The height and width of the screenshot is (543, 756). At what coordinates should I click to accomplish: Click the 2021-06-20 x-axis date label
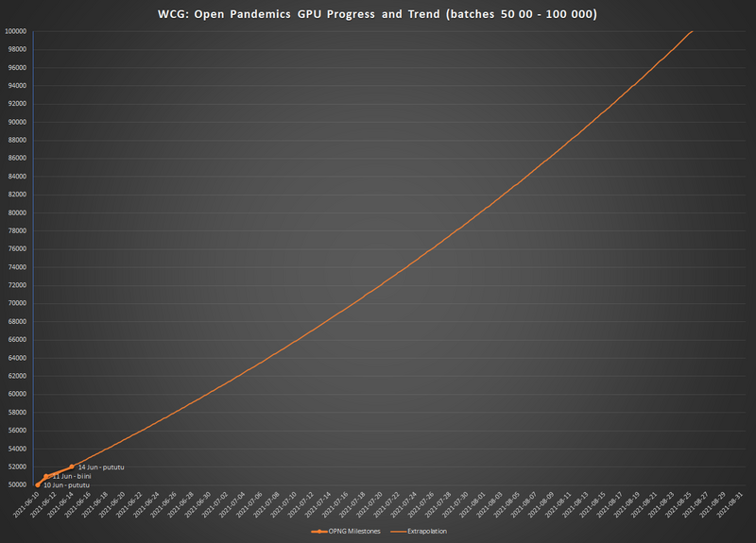(112, 504)
